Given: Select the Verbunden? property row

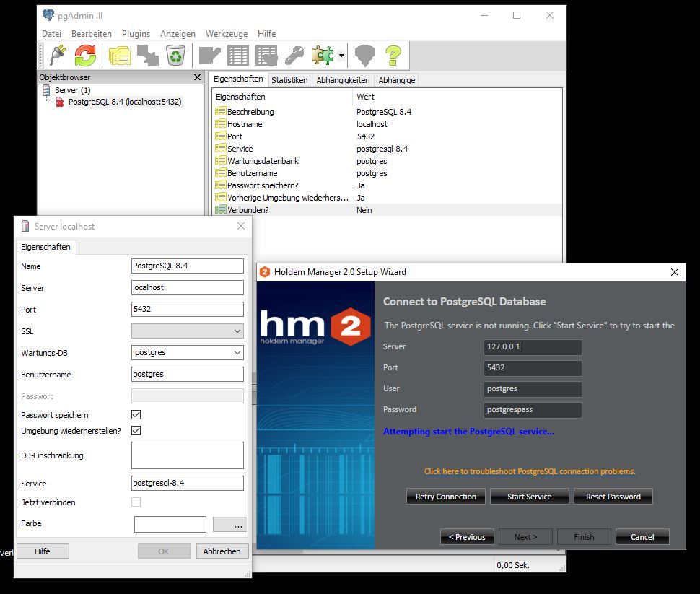Looking at the screenshot, I should [x=387, y=210].
